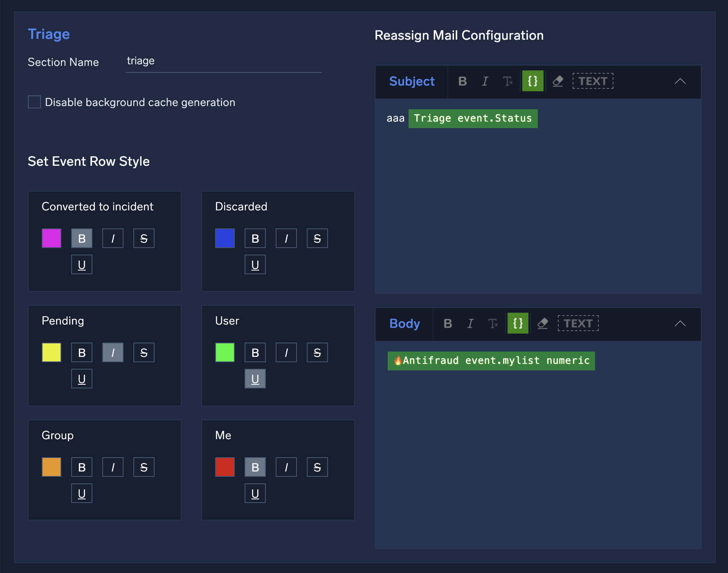Viewport: 728px width, 573px height.
Task: Click the eraser icon in the Body toolbar
Action: 543,323
